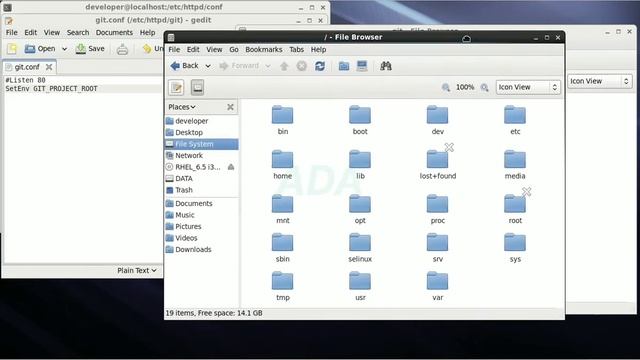Click the Reload icon in File Browser
This screenshot has height=360, width=640.
pyautogui.click(x=320, y=66)
